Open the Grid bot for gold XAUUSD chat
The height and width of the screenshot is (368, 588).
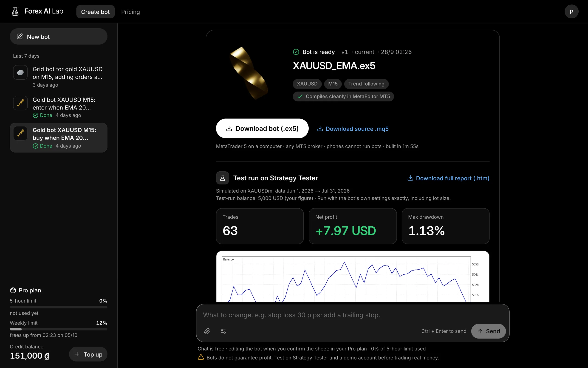(x=59, y=76)
